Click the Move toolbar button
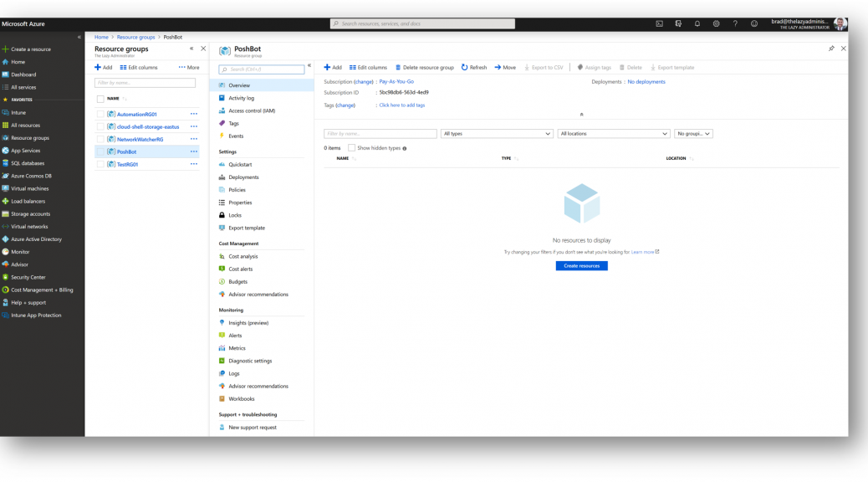 (x=505, y=68)
